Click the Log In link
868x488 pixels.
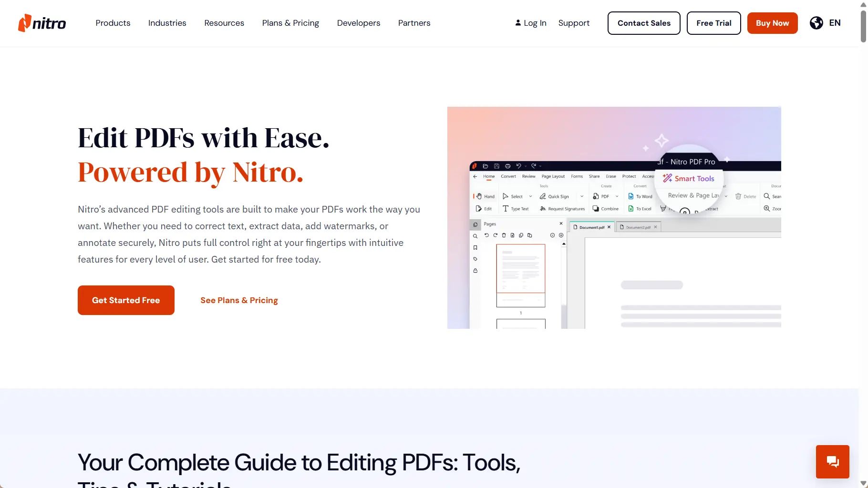(x=531, y=23)
